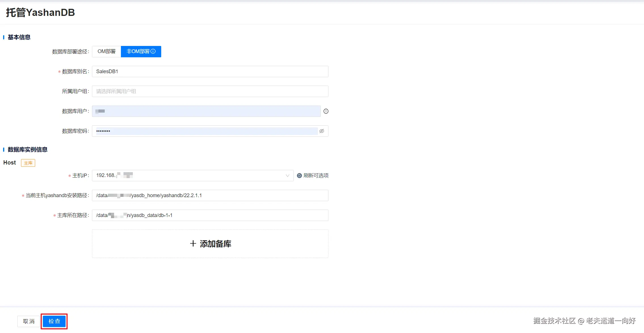Click the 主库 tag beside Host
Image resolution: width=644 pixels, height=333 pixels.
[28, 163]
